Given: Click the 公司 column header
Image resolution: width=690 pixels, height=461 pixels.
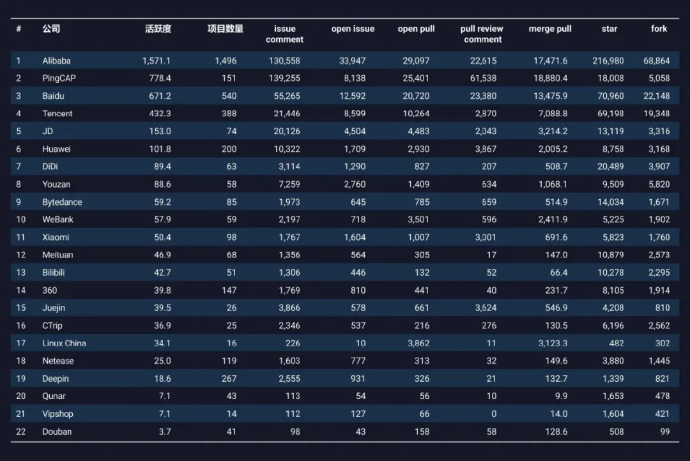Looking at the screenshot, I should (51, 29).
